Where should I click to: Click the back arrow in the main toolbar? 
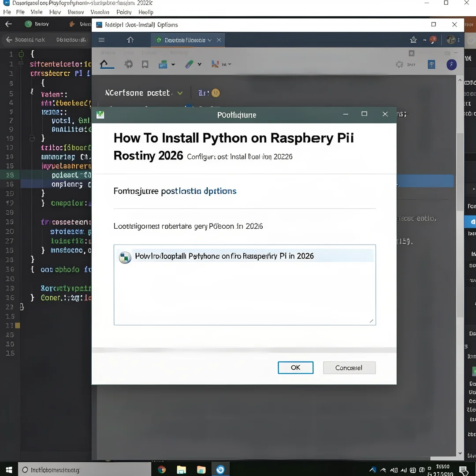click(8, 24)
